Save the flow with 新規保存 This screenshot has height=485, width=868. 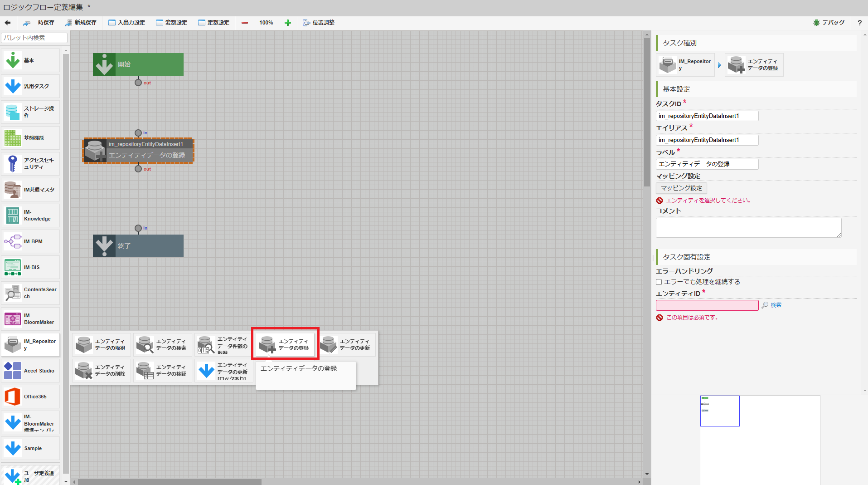81,22
